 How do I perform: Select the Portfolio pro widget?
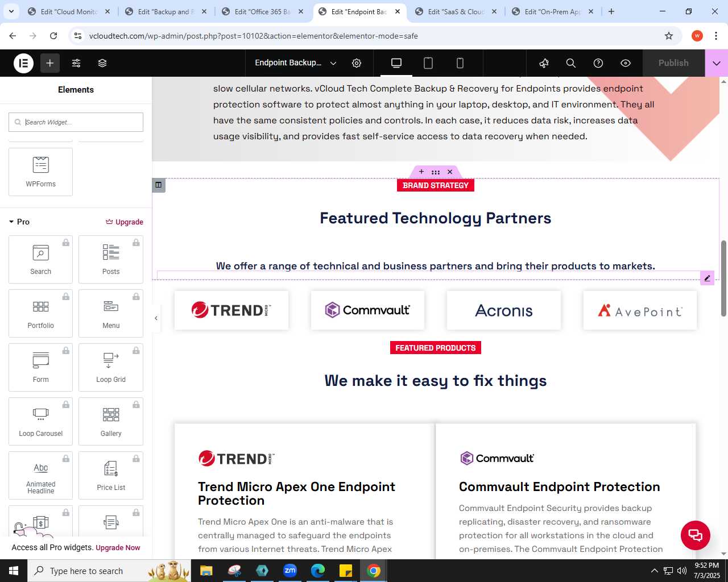(x=41, y=313)
